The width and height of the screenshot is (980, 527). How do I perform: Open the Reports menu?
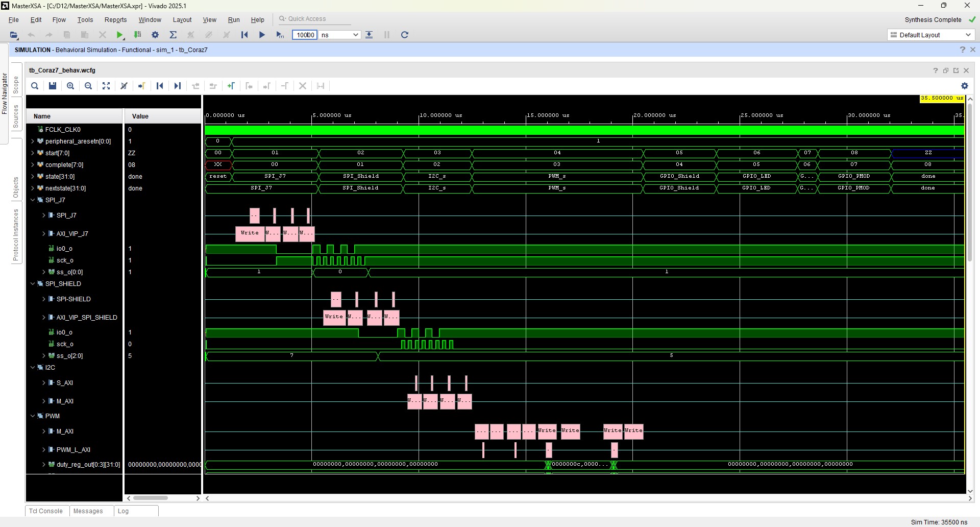pyautogui.click(x=115, y=19)
